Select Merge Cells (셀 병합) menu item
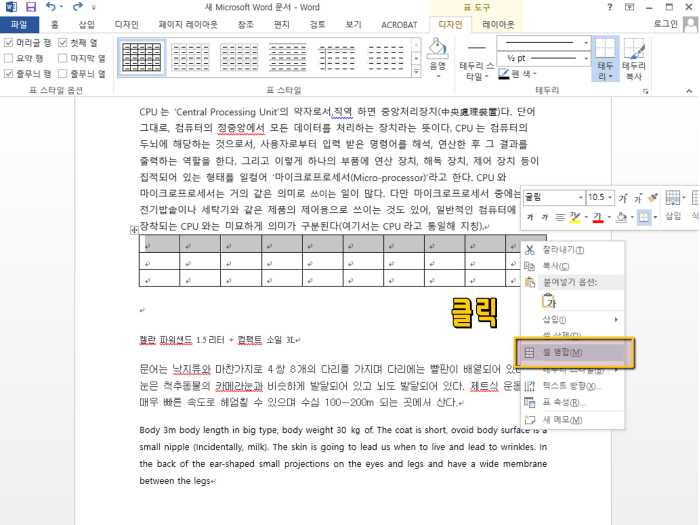The width and height of the screenshot is (700, 525). (573, 353)
